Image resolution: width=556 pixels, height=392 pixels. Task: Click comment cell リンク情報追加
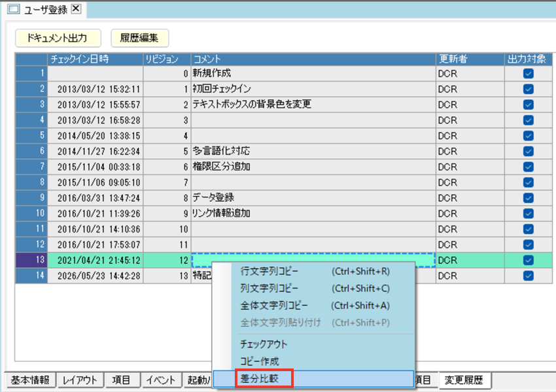313,214
